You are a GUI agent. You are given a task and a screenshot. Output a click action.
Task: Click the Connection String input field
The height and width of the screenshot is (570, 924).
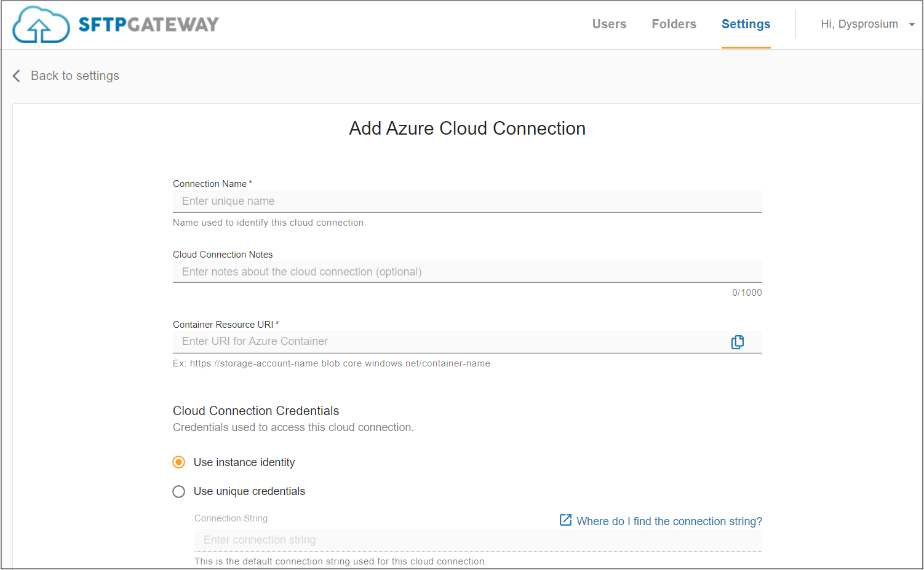[x=478, y=540]
